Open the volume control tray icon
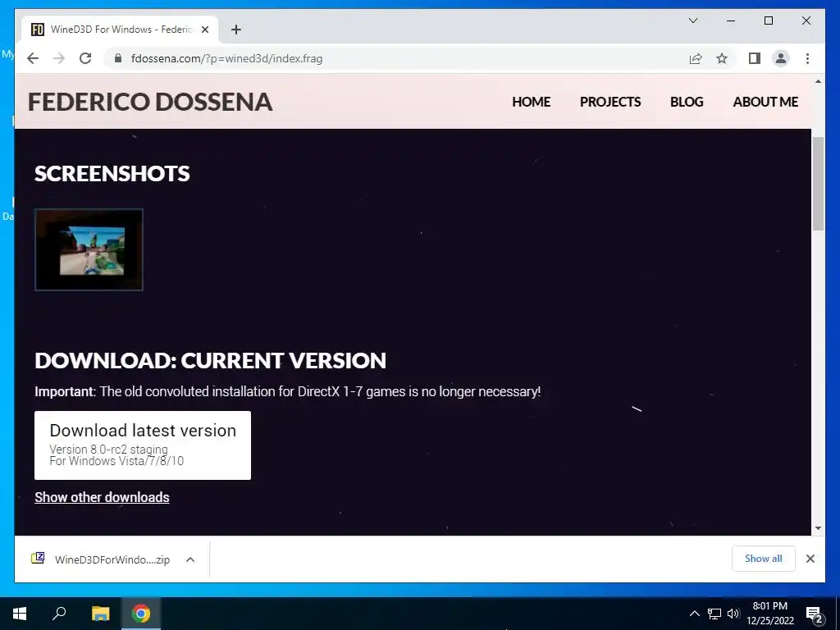 coord(733,614)
